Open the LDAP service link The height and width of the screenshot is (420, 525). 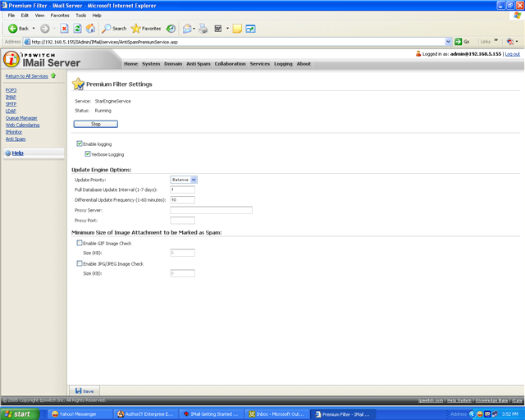click(x=11, y=111)
